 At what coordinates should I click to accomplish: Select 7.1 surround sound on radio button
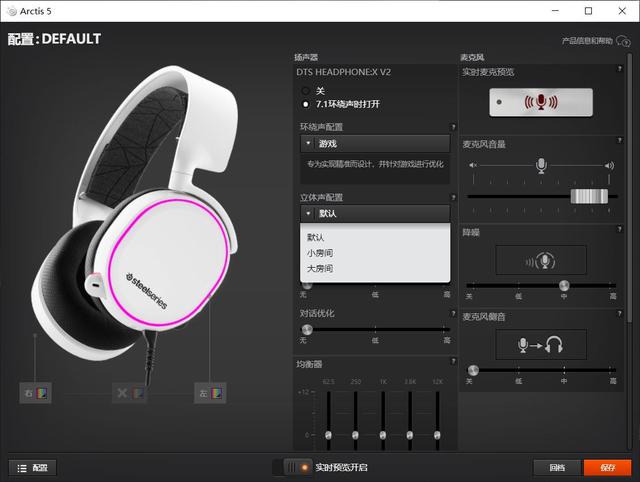305,104
